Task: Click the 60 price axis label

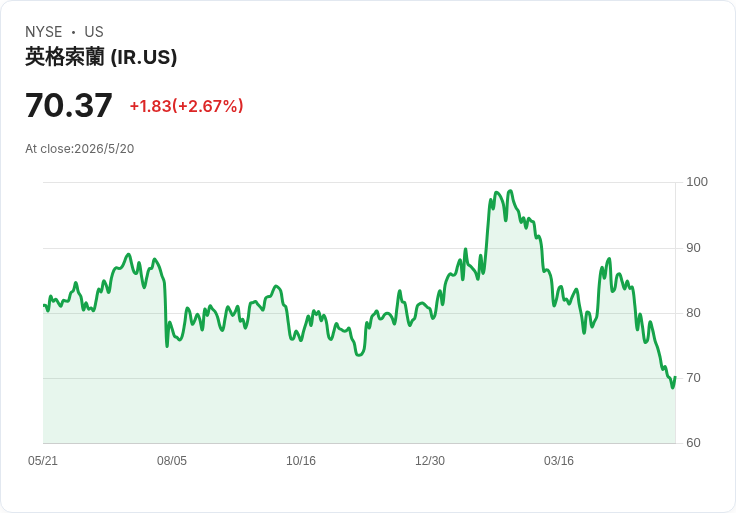Action: point(693,443)
